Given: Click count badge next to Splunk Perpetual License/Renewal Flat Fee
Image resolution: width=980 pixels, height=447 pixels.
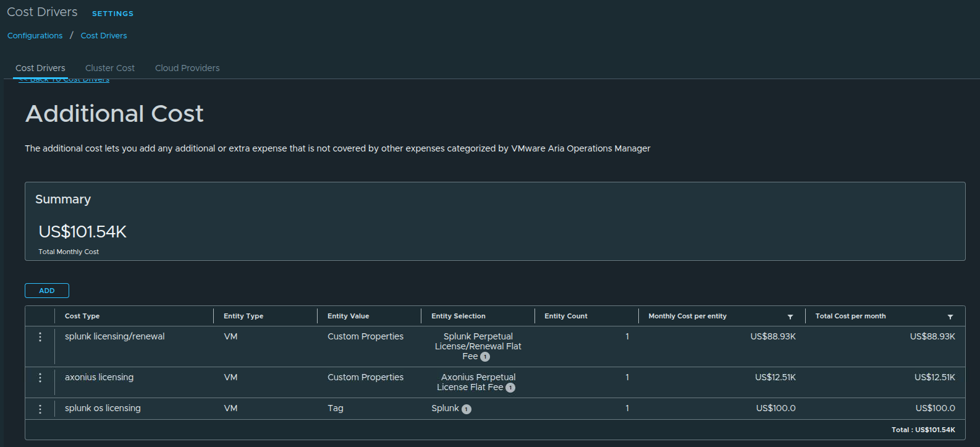Looking at the screenshot, I should (x=485, y=357).
